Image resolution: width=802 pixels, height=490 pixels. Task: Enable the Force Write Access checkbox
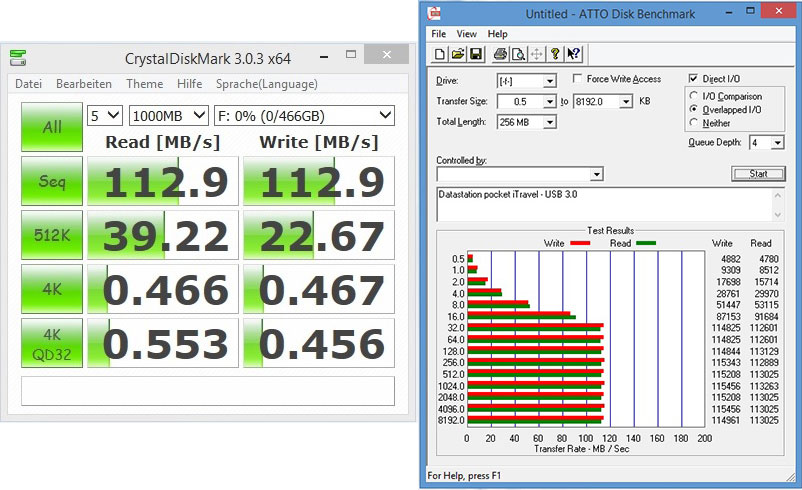point(577,78)
